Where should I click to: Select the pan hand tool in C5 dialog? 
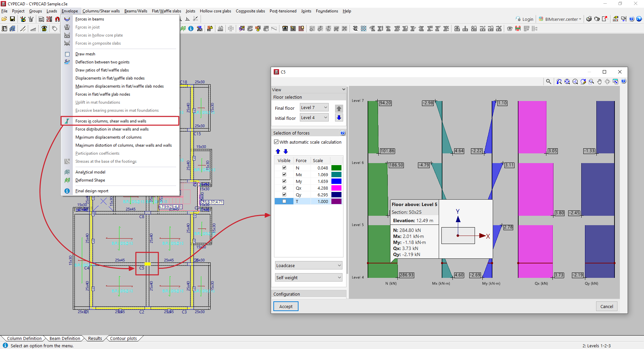pyautogui.click(x=599, y=82)
